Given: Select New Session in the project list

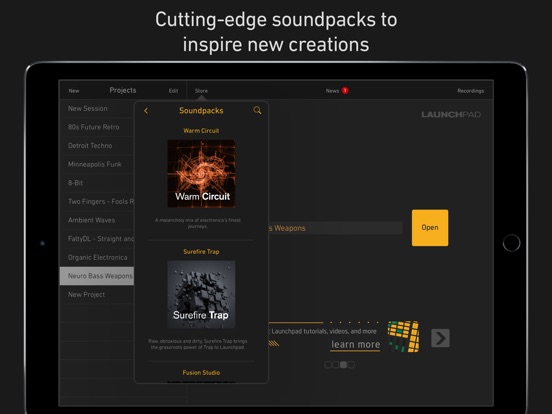Looking at the screenshot, I should pos(97,108).
